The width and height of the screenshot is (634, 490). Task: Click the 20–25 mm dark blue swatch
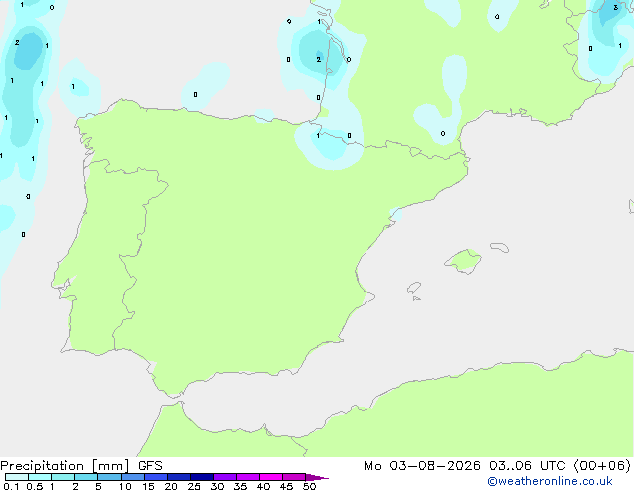pyautogui.click(x=179, y=477)
